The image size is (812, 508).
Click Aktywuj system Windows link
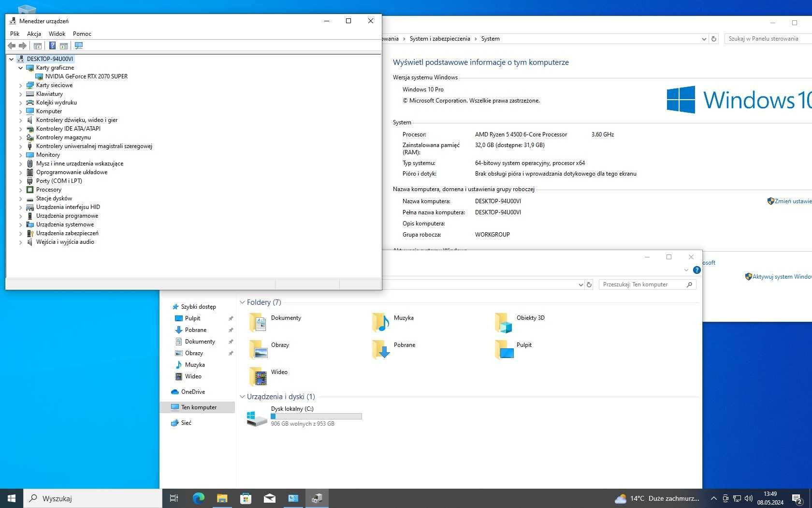[782, 277]
